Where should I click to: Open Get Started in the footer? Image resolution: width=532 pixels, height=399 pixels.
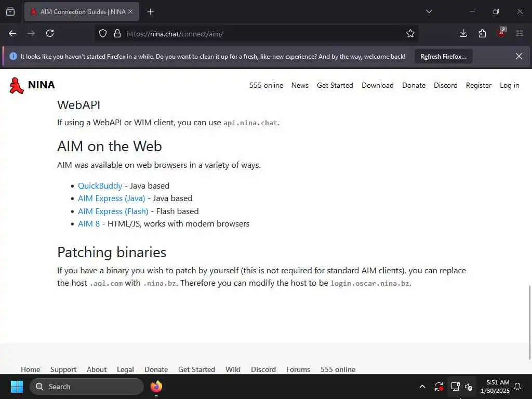196,369
